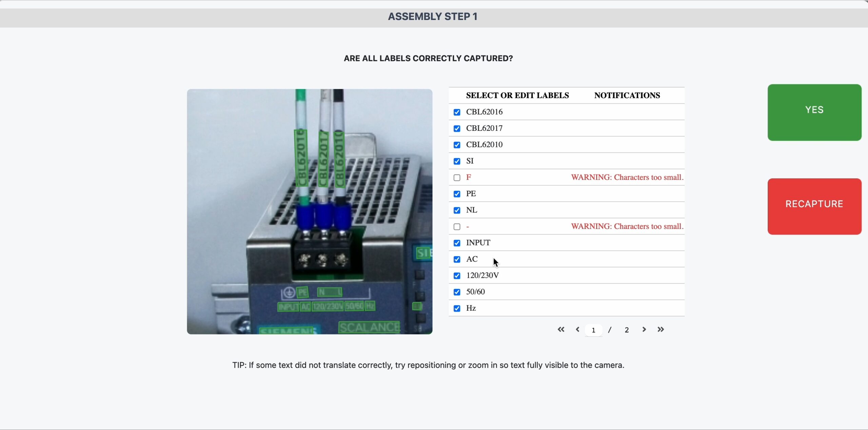Image resolution: width=868 pixels, height=430 pixels.
Task: Click the current page number field
Action: [593, 330]
